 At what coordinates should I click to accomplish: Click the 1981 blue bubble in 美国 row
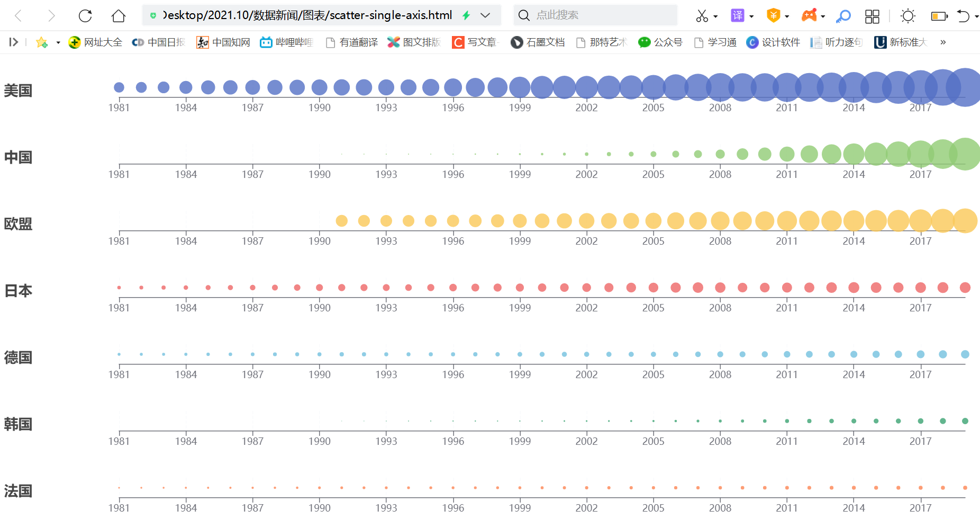click(x=119, y=87)
